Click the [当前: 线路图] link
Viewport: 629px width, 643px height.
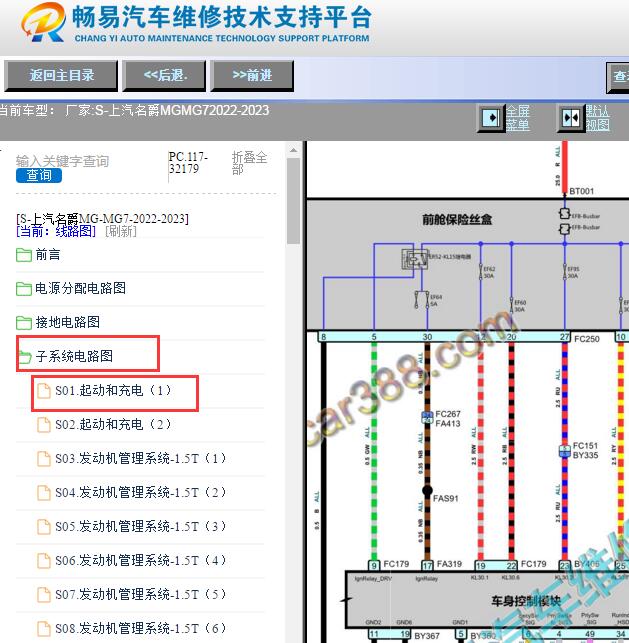click(x=56, y=231)
